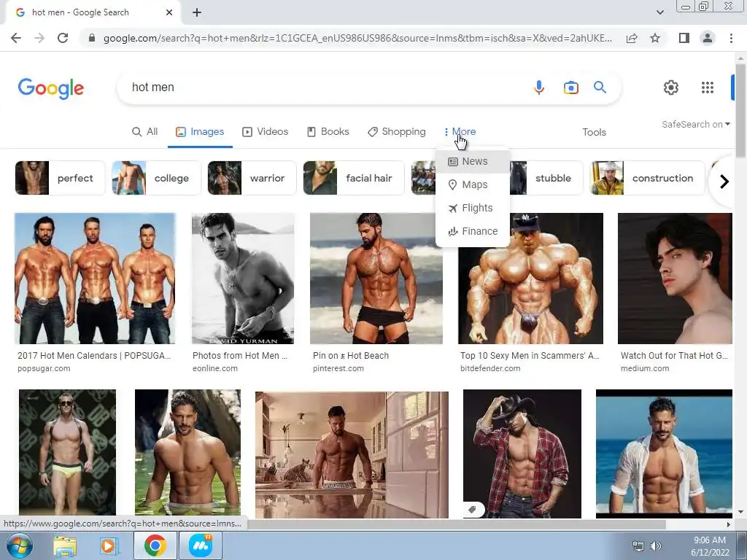Open the 'Hot Beach' Pinterest image
Image resolution: width=747 pixels, height=560 pixels.
(x=376, y=279)
